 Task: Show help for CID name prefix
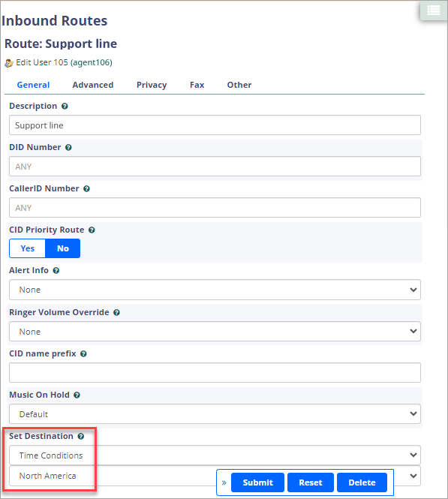coord(83,354)
